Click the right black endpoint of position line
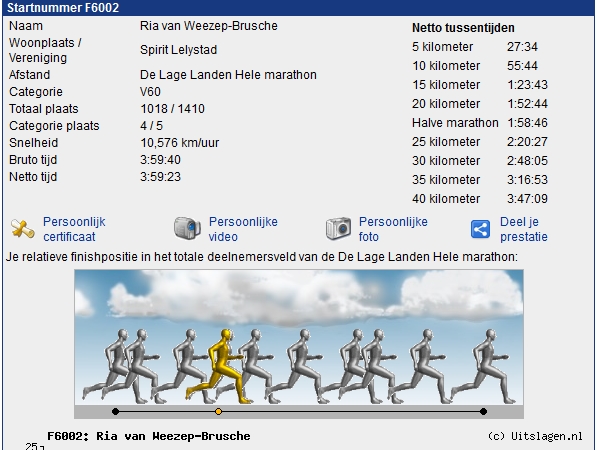The image size is (600, 450). 483,411
